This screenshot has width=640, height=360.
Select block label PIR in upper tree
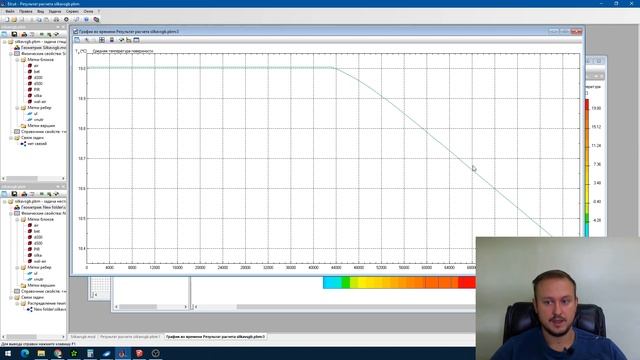point(37,89)
